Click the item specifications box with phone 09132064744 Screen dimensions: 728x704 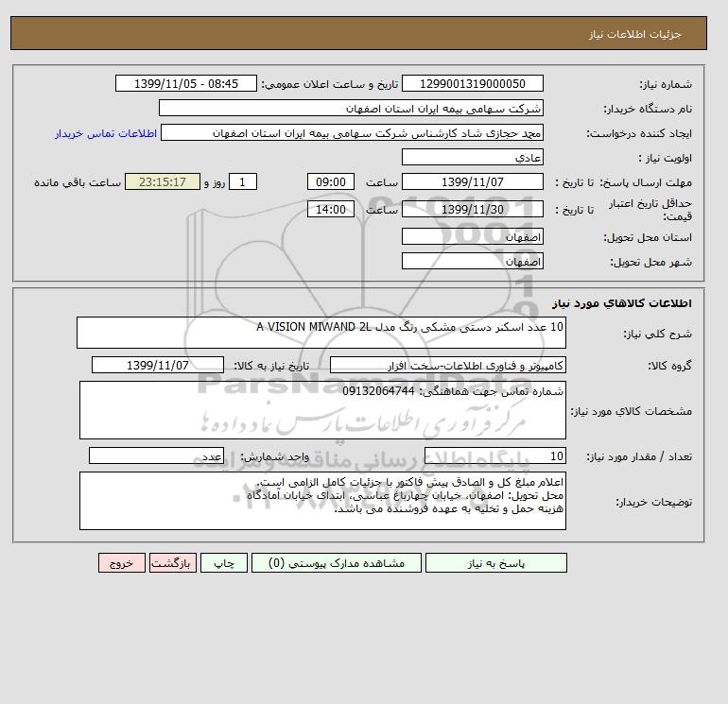(322, 410)
